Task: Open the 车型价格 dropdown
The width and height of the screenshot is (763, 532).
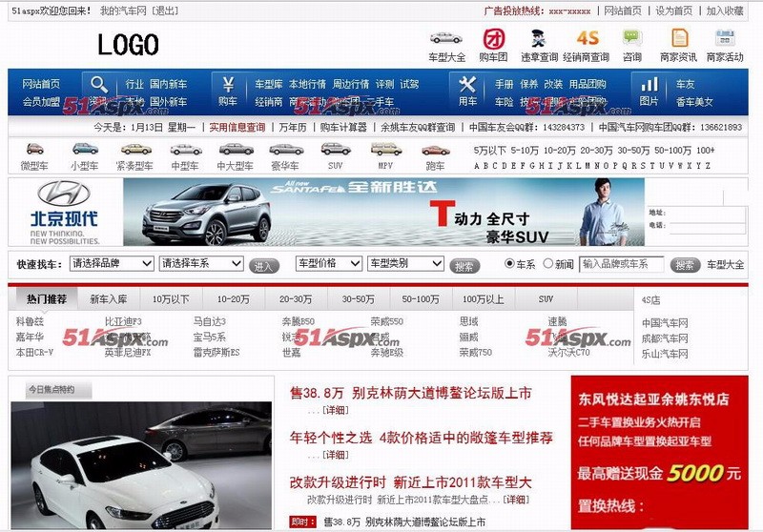Action: (328, 263)
